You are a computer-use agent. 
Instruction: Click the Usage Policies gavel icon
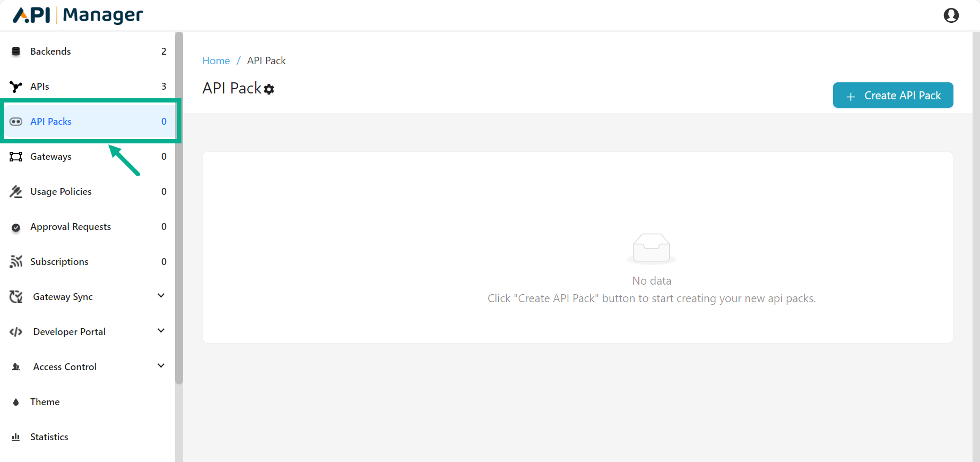point(16,192)
